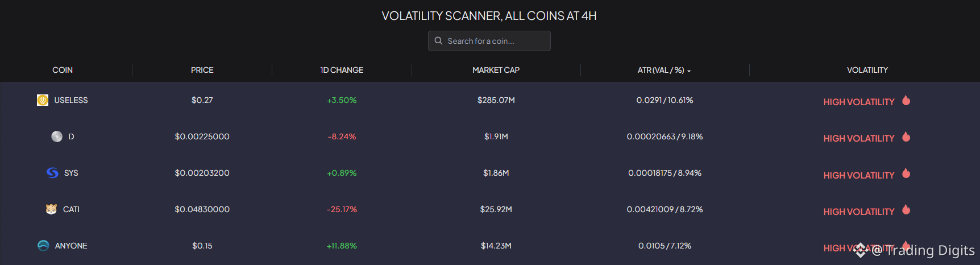Sort table by 1D CHANGE header
Viewport: 980px width, 265px height.
click(342, 70)
